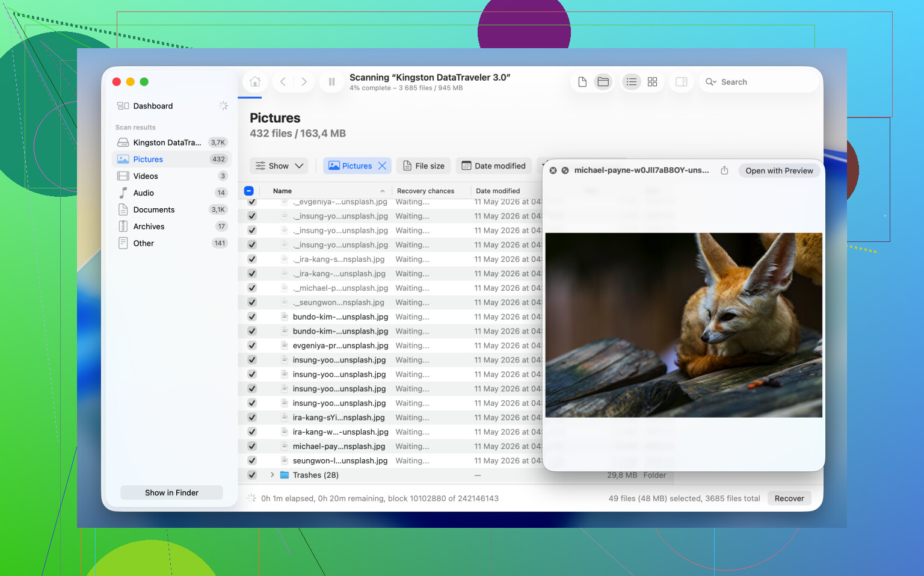The height and width of the screenshot is (576, 924).
Task: Open the Date modified filter
Action: click(493, 166)
